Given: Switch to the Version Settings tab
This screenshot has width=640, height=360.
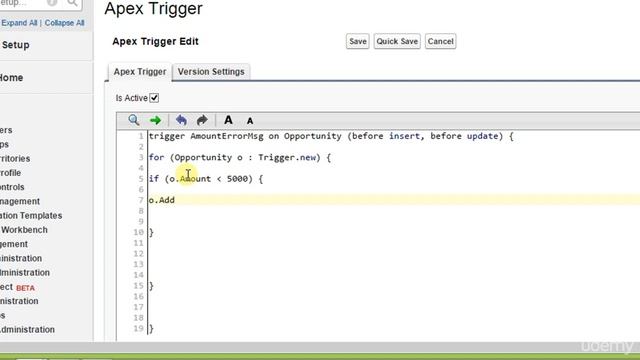Looking at the screenshot, I should (x=211, y=72).
